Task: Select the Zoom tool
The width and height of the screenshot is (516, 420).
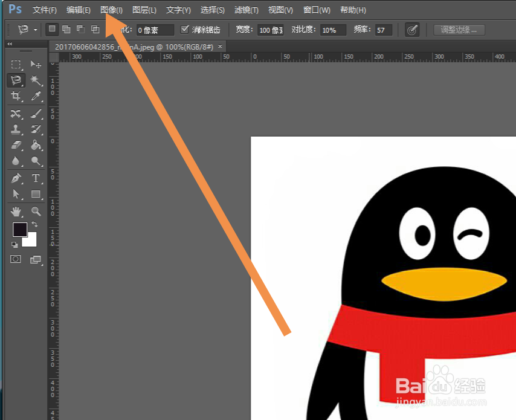Action: coord(36,212)
